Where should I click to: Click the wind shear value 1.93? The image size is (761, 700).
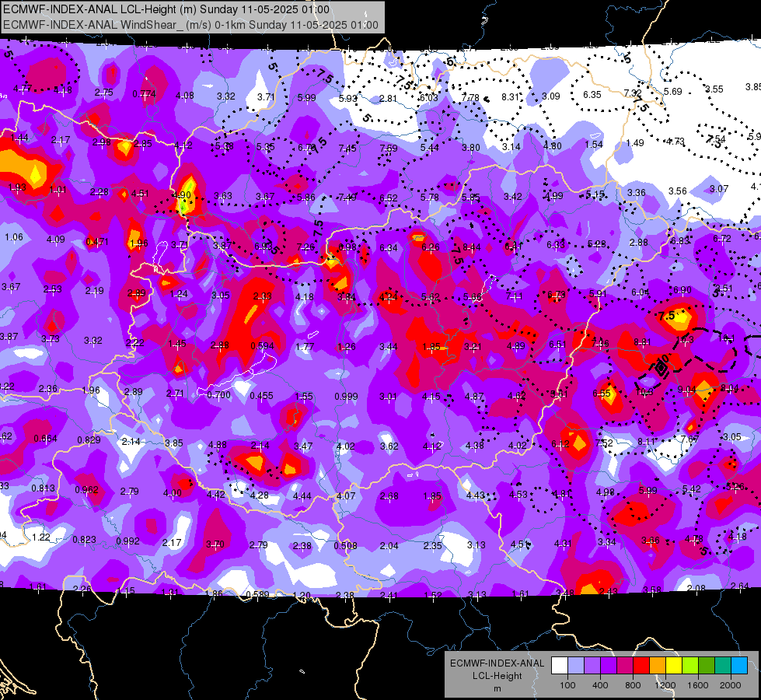17,187
